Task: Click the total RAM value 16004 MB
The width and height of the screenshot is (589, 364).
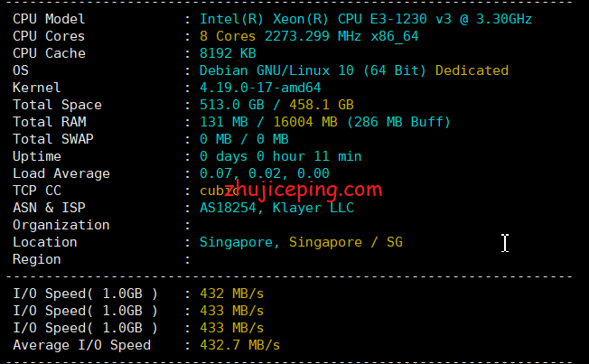Action: coord(305,122)
